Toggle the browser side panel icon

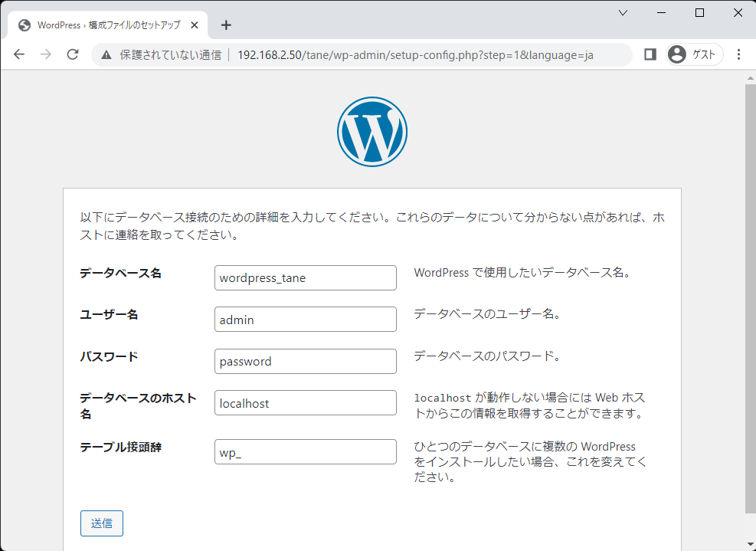click(x=650, y=54)
